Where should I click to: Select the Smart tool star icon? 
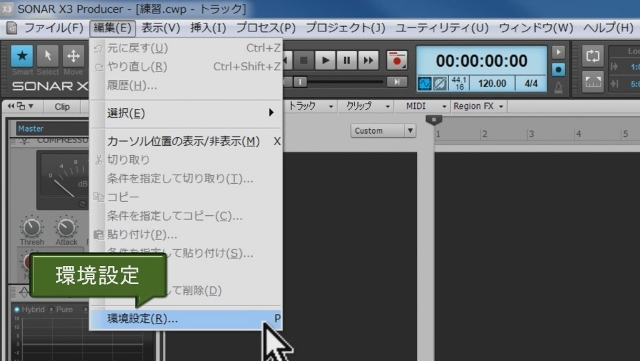pos(22,56)
